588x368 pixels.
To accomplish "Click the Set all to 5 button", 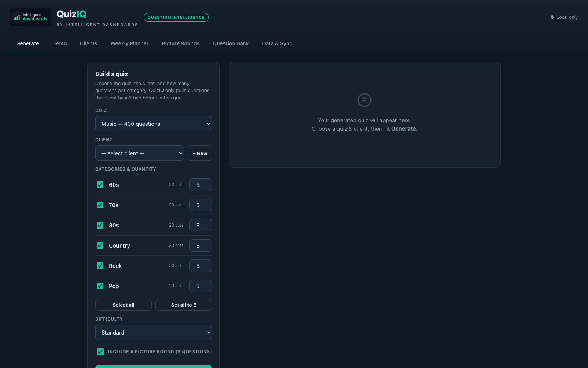I will point(184,305).
